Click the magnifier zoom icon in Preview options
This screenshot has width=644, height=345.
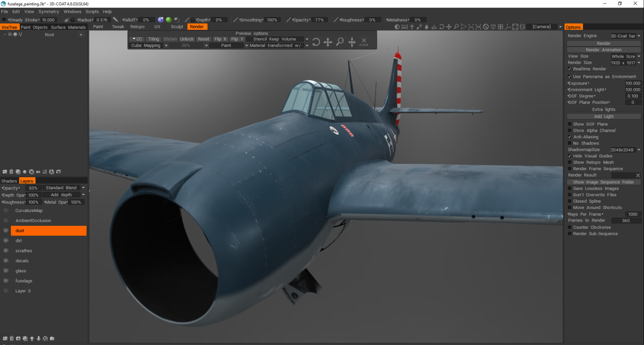340,41
